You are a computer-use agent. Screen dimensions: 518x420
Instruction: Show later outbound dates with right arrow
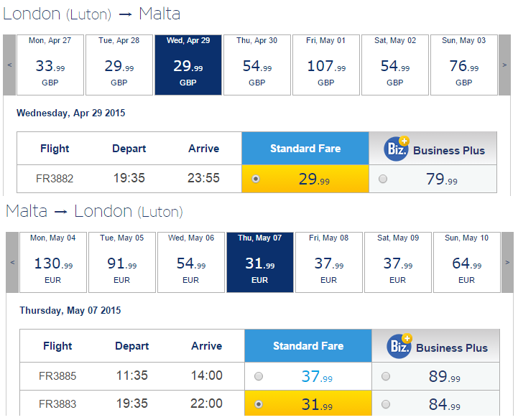(504, 65)
